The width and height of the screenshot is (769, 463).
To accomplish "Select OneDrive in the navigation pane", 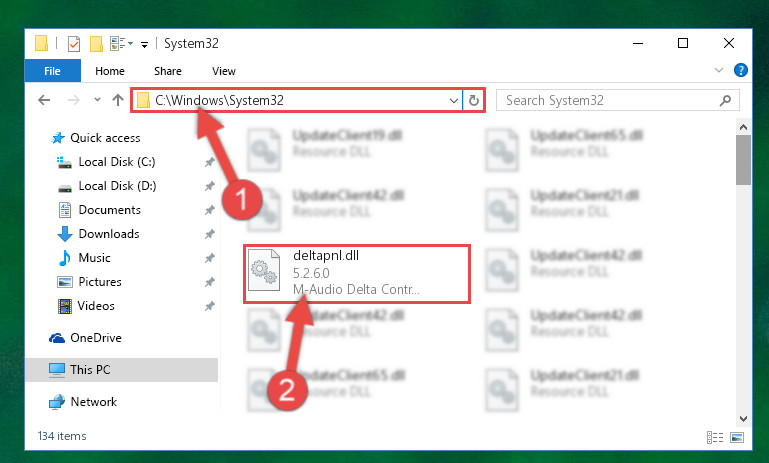I will pyautogui.click(x=96, y=338).
